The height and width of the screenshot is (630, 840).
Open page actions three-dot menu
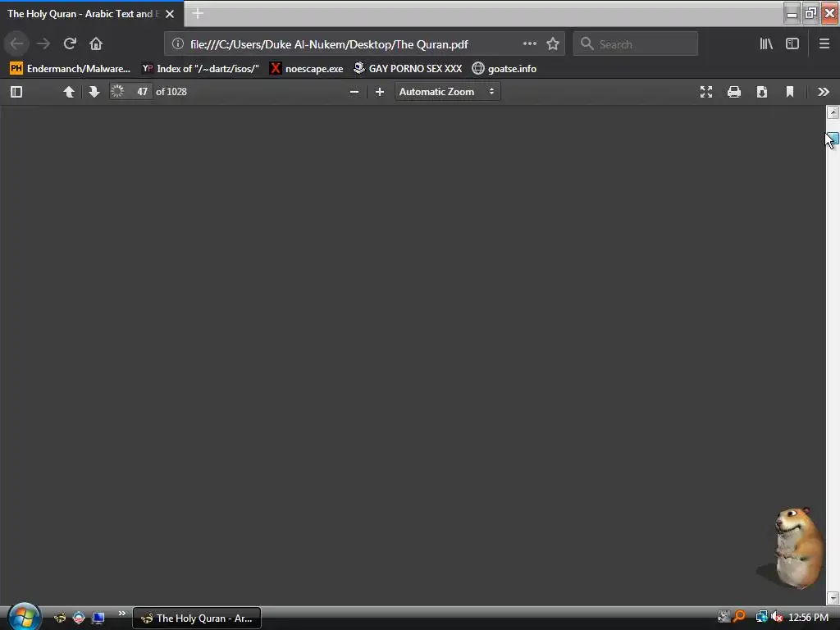529,43
